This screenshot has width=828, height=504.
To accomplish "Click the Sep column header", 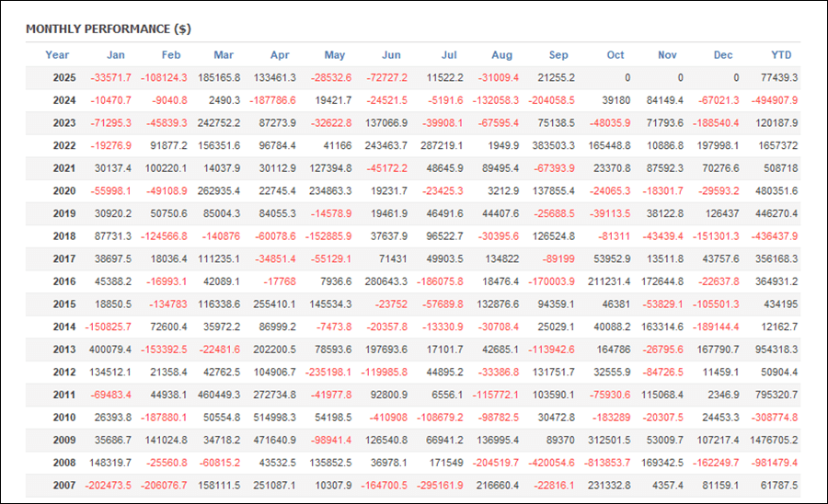I will coord(558,55).
